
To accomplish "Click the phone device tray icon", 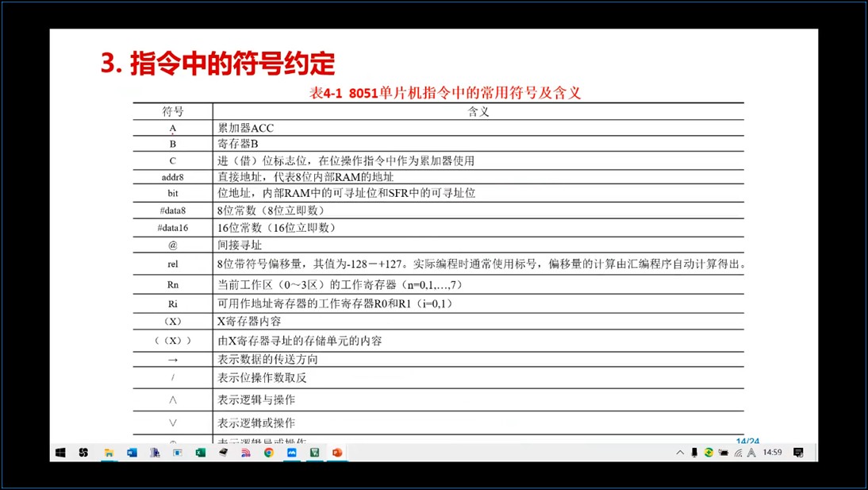I will coord(694,453).
